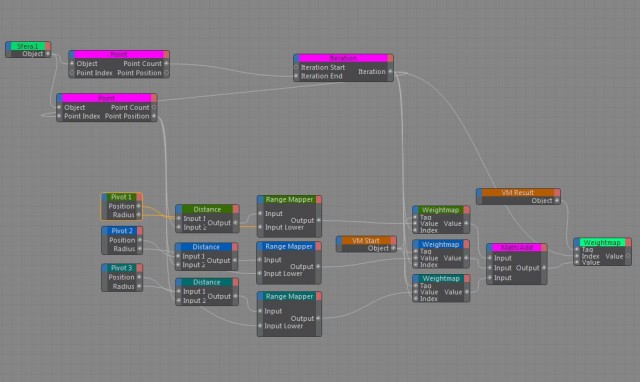640x382 pixels.
Task: Select the green Distance node title
Action: pos(207,209)
